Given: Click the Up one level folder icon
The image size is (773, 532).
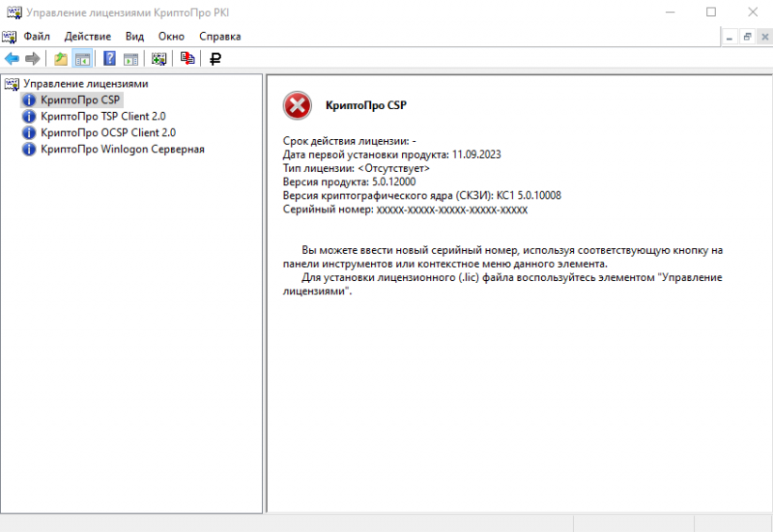Looking at the screenshot, I should coord(61,59).
